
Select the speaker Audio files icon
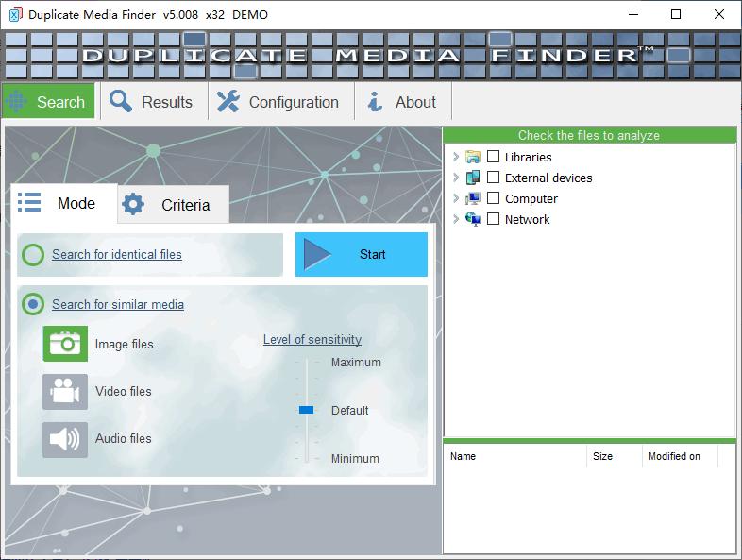pyautogui.click(x=65, y=440)
